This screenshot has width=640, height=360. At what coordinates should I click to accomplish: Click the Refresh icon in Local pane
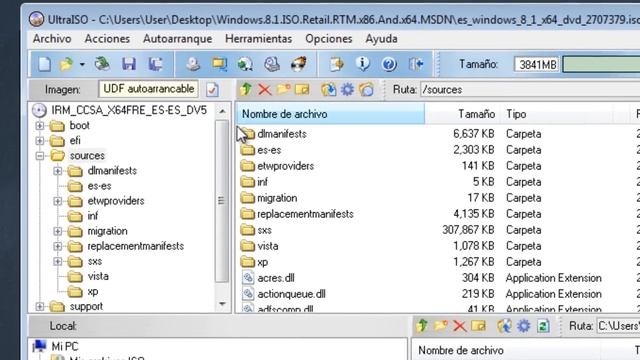click(x=543, y=326)
